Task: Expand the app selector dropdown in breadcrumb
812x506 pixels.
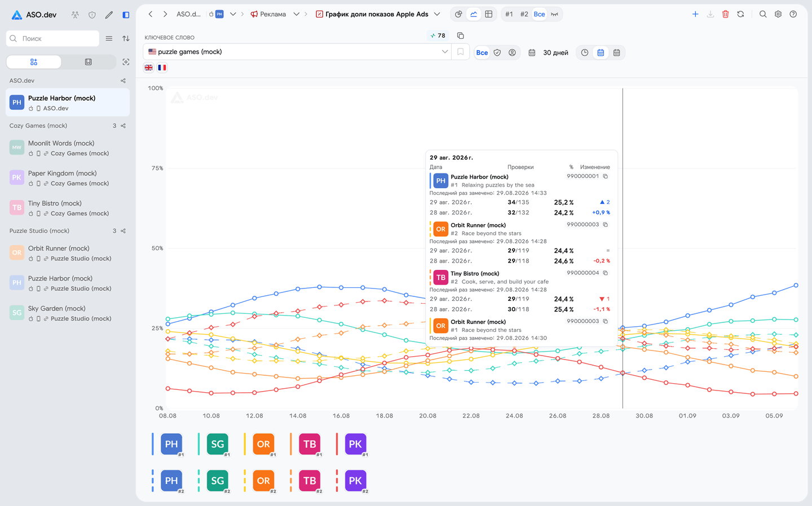Action: tap(233, 14)
